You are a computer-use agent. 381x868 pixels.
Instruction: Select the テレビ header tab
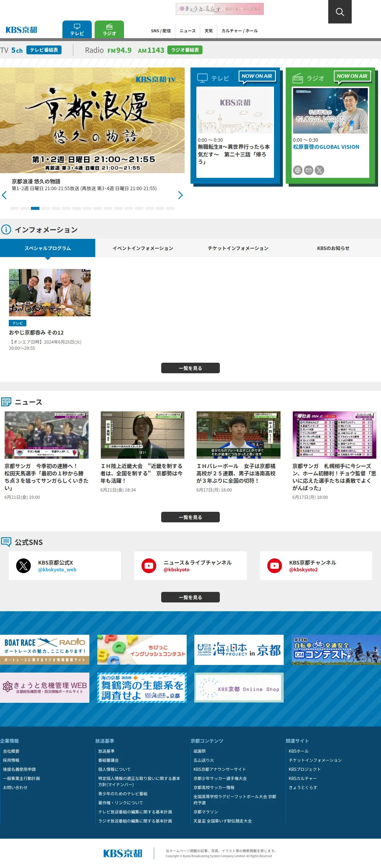(x=77, y=30)
